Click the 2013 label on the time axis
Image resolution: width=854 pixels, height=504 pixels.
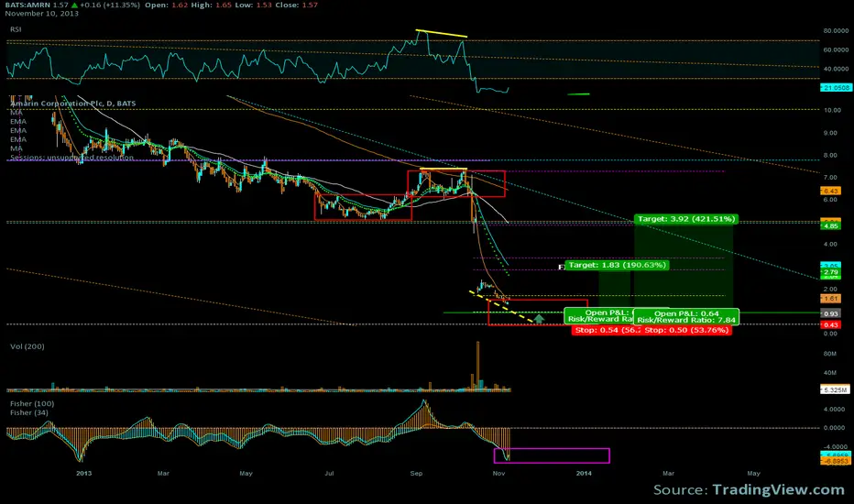pos(84,474)
